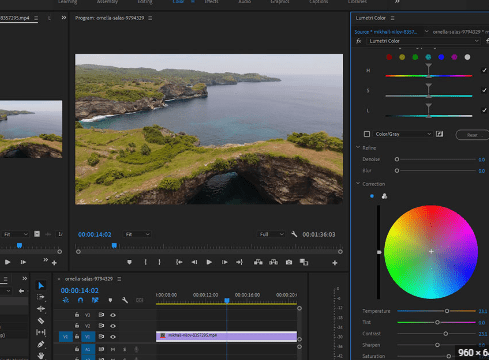The image size is (489, 360).
Task: Collapse the Refine section
Action: point(358,147)
